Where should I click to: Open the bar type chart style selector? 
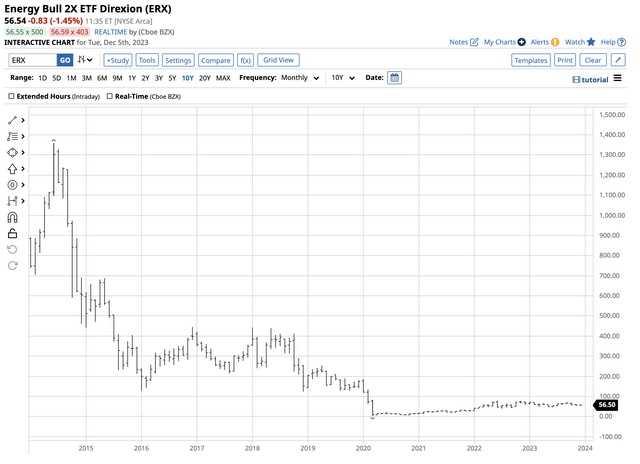click(x=85, y=60)
